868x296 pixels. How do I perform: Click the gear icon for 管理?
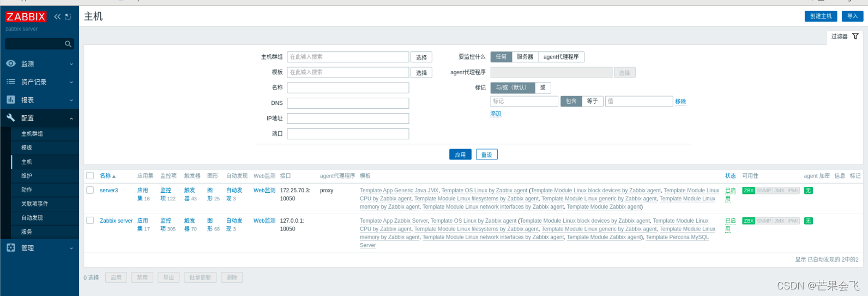[x=11, y=247]
